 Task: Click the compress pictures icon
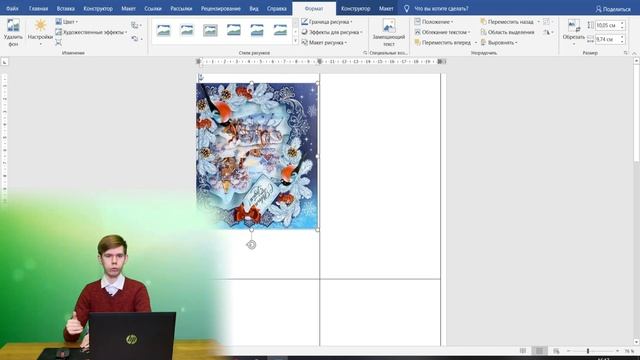[59, 42]
